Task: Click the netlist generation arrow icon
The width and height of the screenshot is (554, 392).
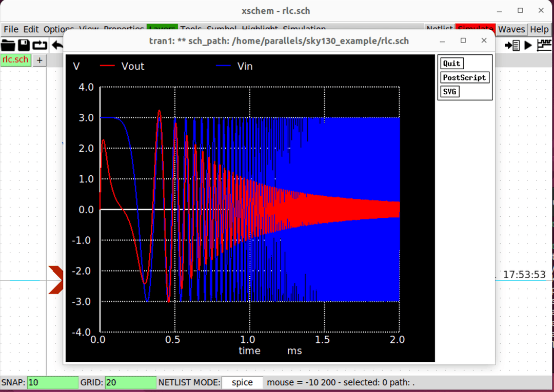Action: 512,45
